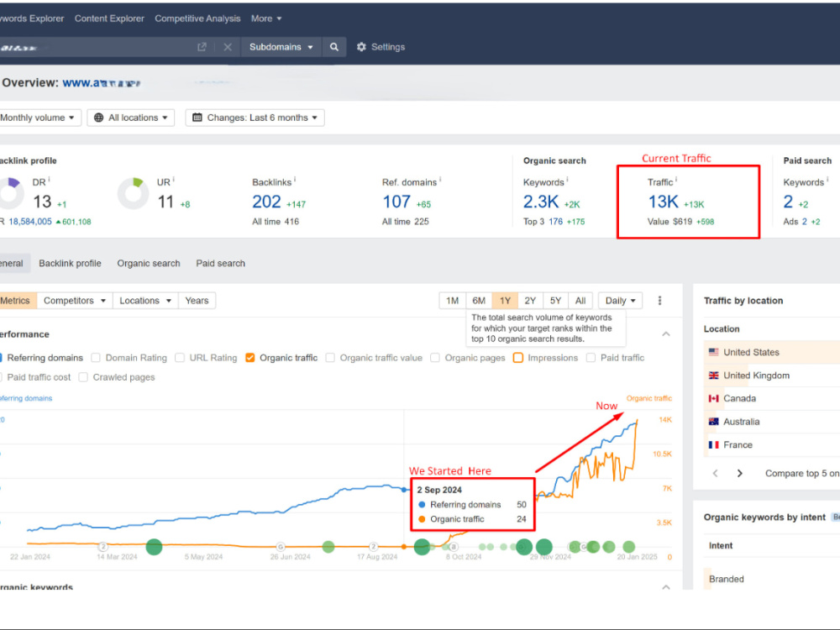
Task: Clear the search field with X icon
Action: (228, 47)
